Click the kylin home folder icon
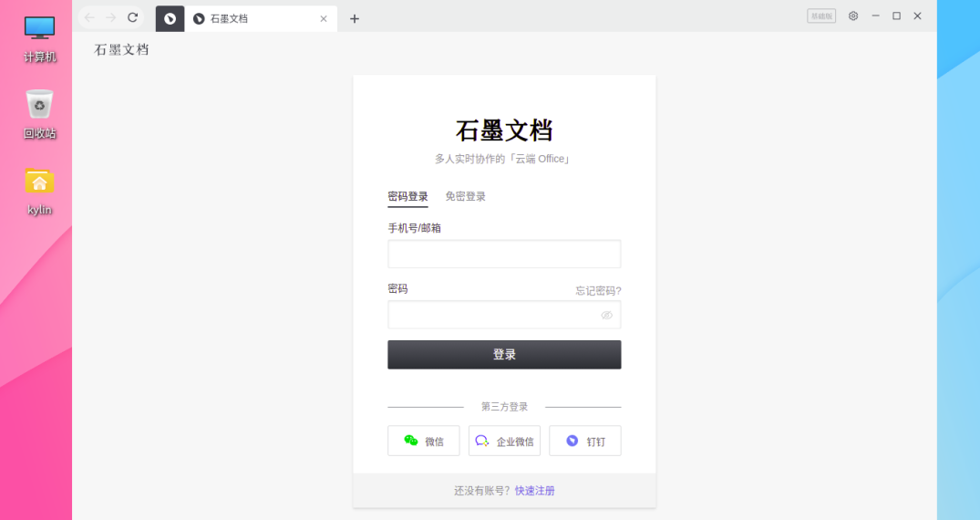980x520 pixels. (x=40, y=192)
